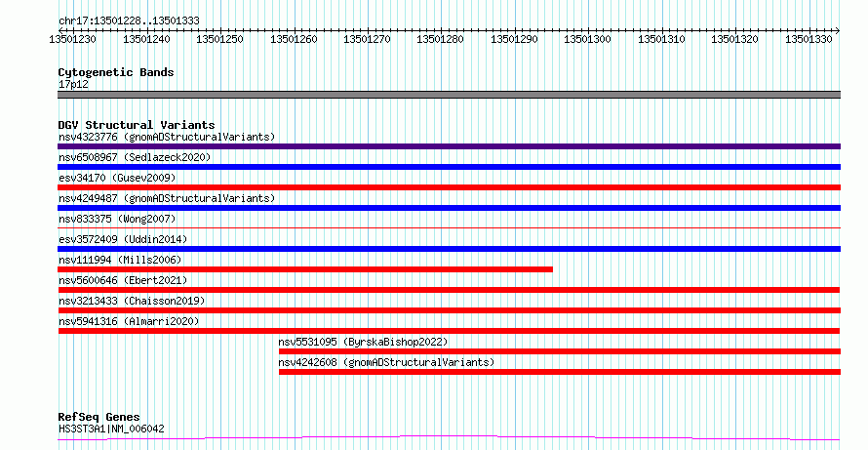The image size is (868, 450).
Task: Click the blue nsv4249487 variant bar
Action: [x=449, y=208]
